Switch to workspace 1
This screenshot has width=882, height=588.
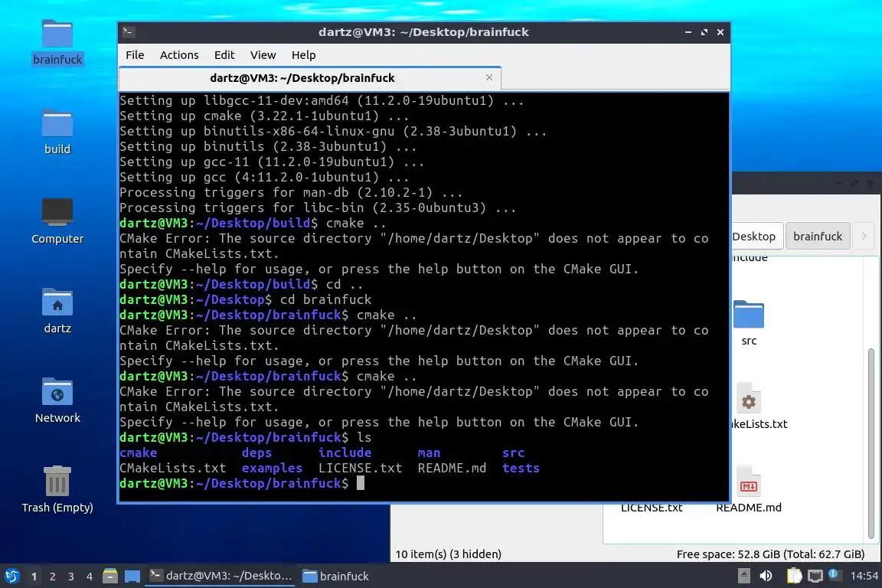click(x=34, y=577)
